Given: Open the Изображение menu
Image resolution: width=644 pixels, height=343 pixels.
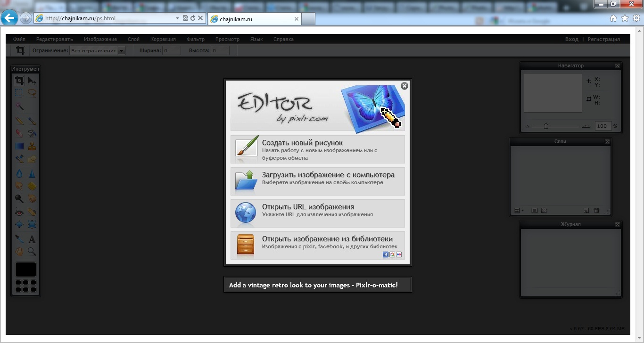Looking at the screenshot, I should (100, 39).
